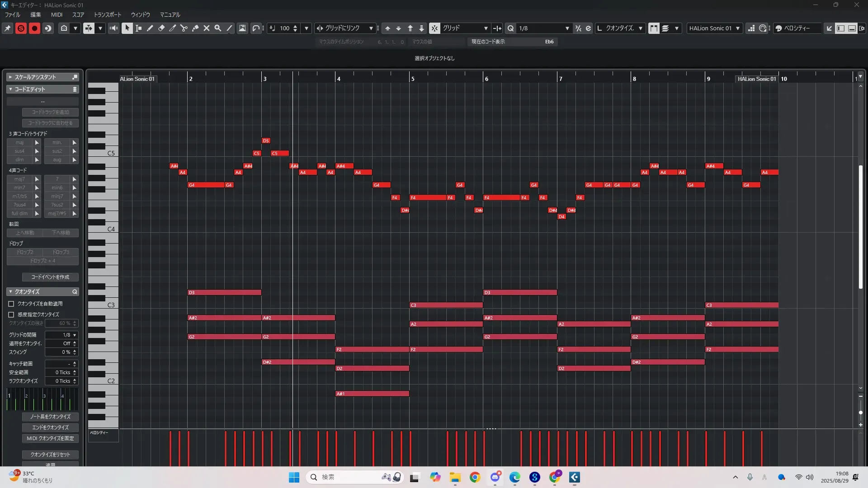
Task: Select the Erase tool
Action: pyautogui.click(x=161, y=28)
